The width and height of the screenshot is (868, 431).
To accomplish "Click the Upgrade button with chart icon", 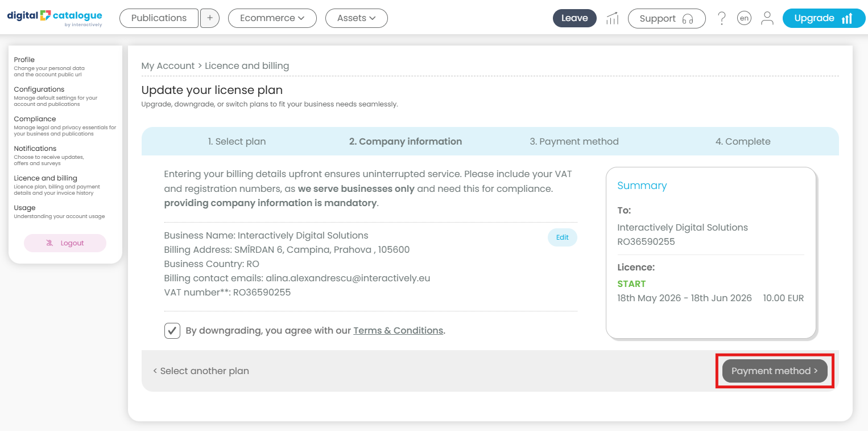I will pos(824,18).
